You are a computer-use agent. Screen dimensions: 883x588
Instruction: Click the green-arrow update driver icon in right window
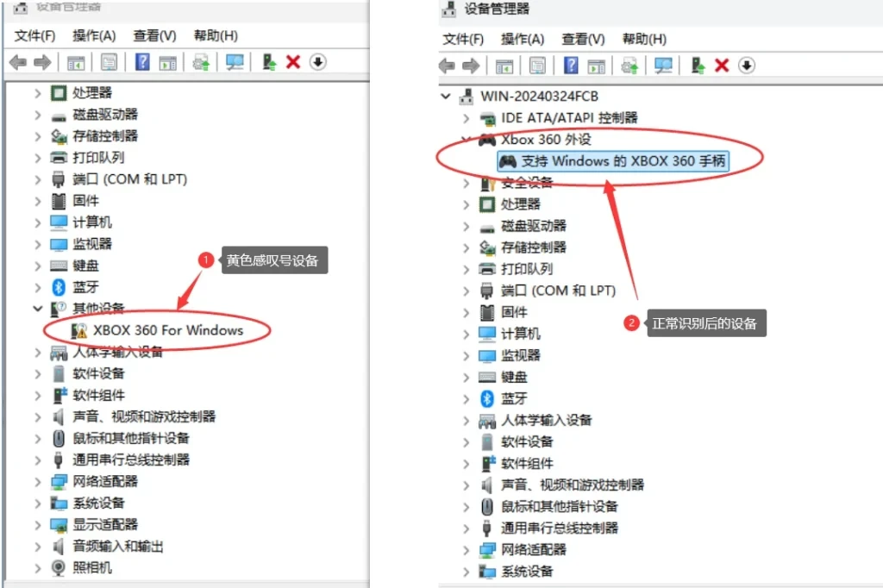pyautogui.click(x=698, y=66)
